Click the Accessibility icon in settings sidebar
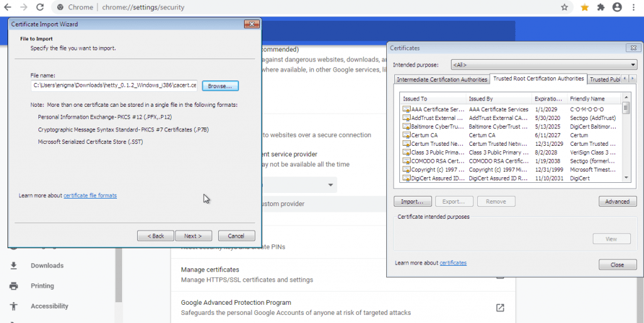Screen dimensions: 644x323 [x=14, y=306]
